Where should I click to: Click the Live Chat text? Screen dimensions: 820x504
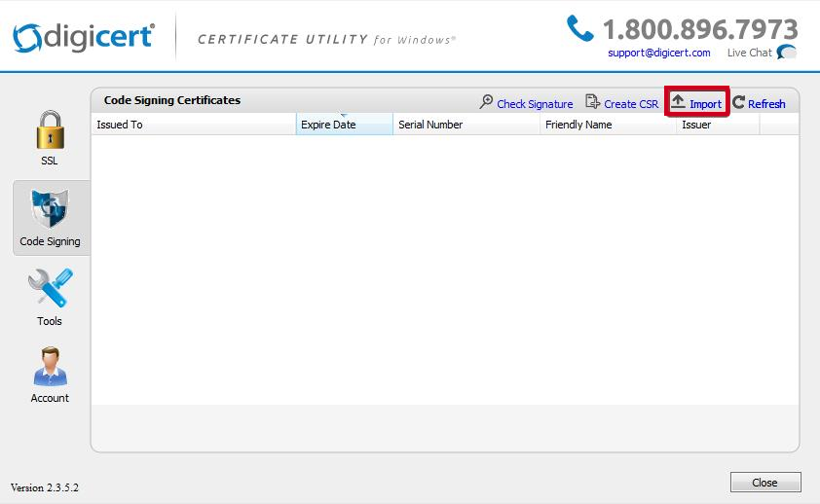750,53
